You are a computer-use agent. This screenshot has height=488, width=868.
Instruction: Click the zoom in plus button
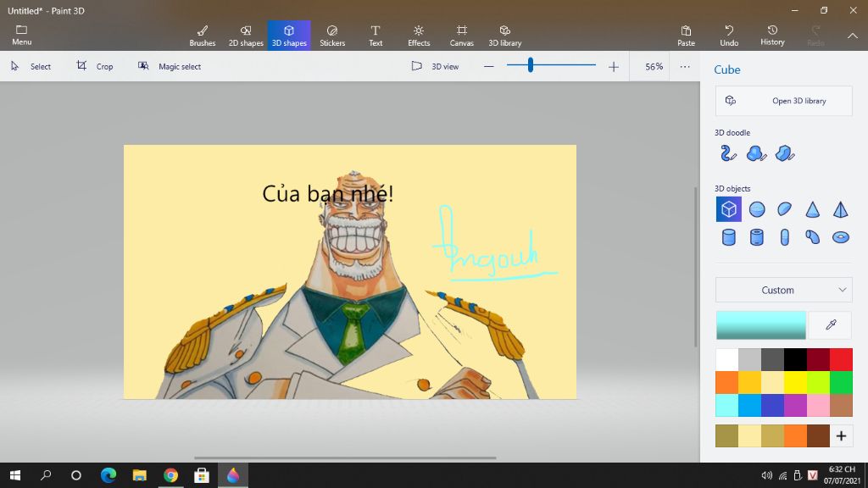614,66
